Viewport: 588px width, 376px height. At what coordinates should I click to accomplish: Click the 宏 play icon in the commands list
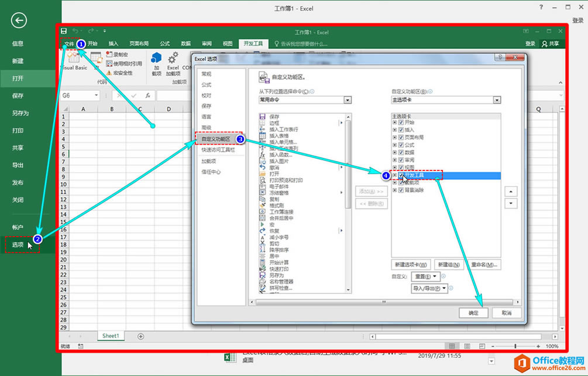pyautogui.click(x=263, y=224)
